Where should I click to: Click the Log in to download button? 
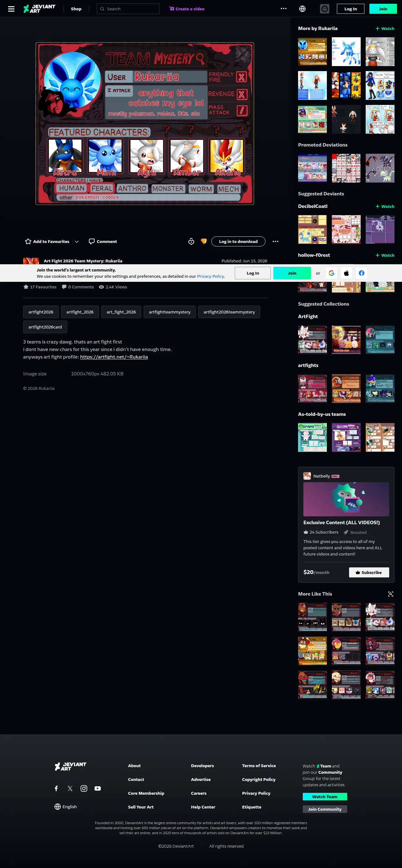(x=238, y=242)
